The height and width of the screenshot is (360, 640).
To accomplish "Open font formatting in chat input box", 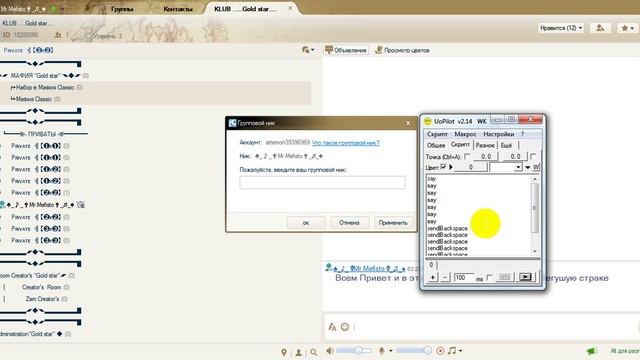I will point(332,327).
